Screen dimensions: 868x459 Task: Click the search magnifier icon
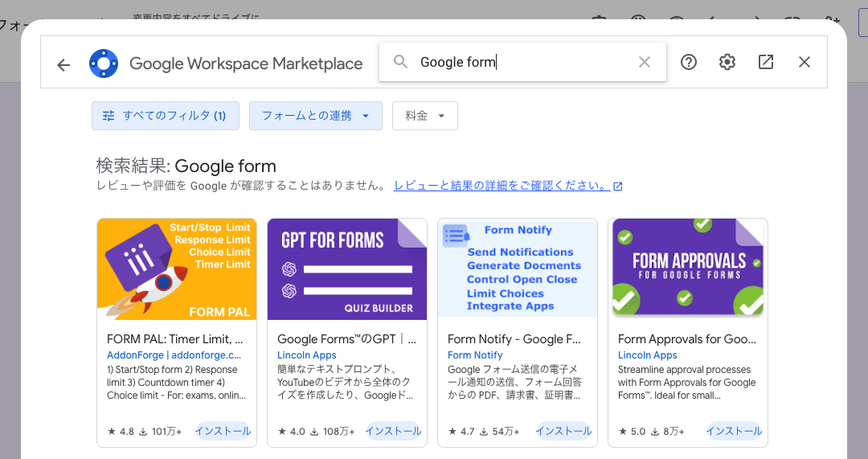400,62
